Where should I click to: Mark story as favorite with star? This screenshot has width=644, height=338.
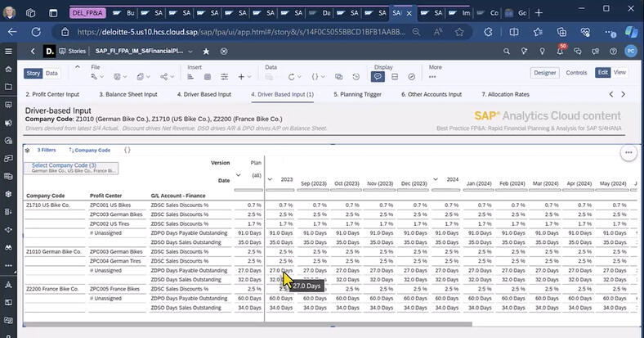coord(206,52)
